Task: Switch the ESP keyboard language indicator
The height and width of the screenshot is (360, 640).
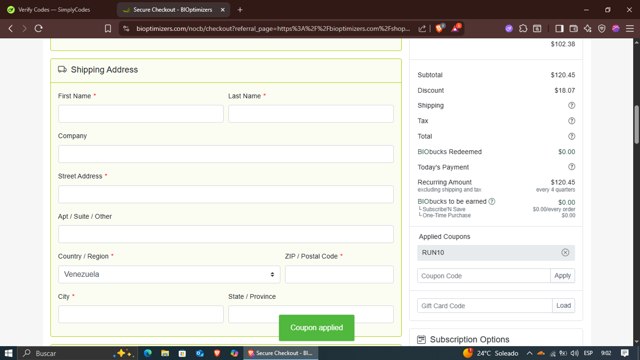Action: [588, 353]
